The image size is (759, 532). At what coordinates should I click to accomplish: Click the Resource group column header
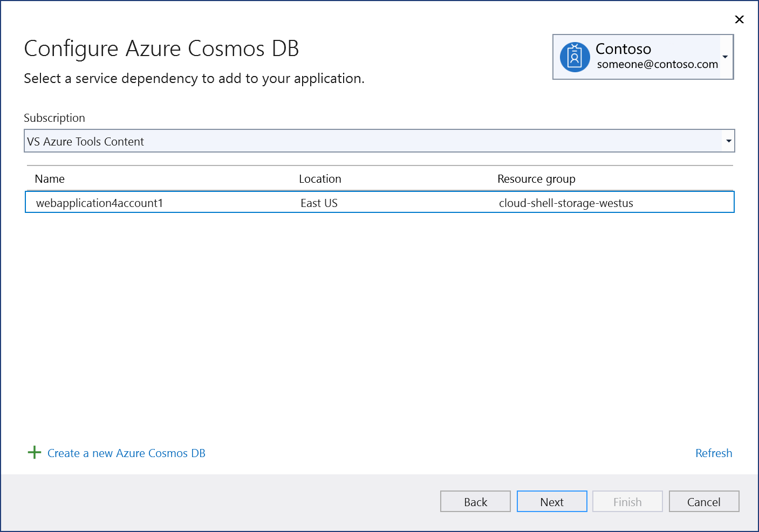click(536, 178)
